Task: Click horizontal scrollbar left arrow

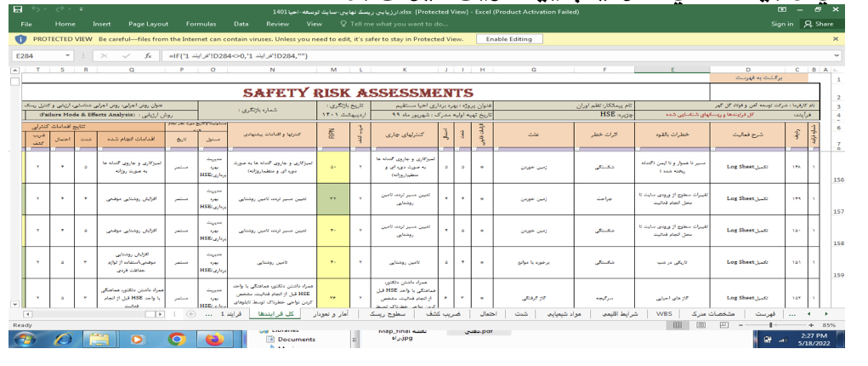Action: (26, 314)
